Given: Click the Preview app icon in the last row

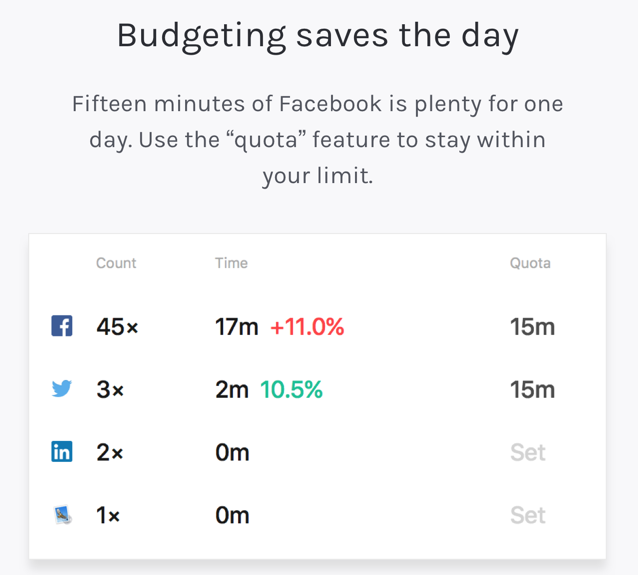Looking at the screenshot, I should click(63, 515).
